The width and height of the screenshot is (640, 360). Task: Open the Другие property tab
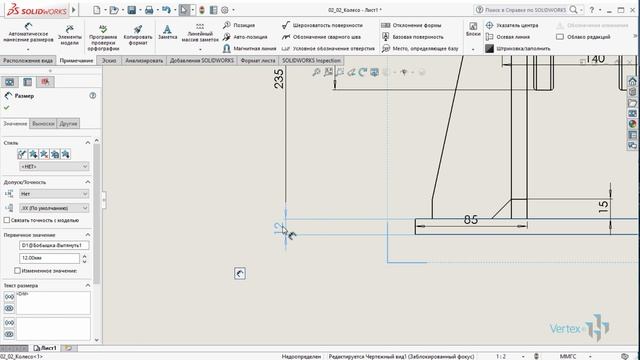(x=68, y=123)
